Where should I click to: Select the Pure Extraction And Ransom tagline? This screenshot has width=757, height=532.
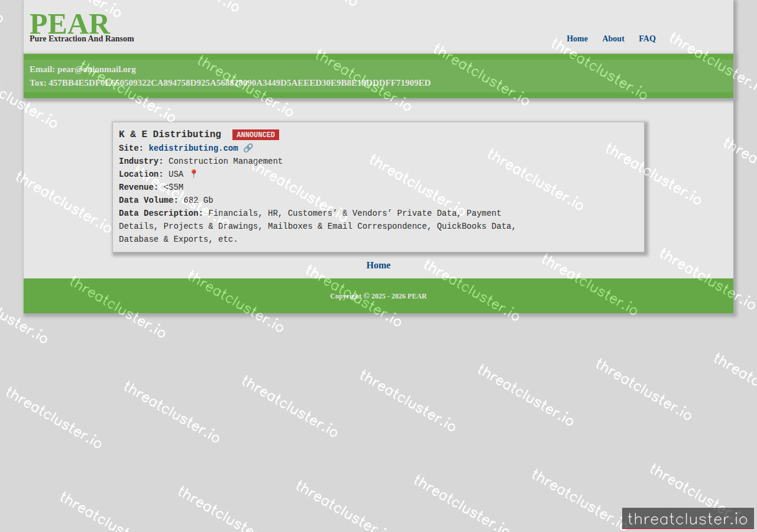click(x=82, y=38)
